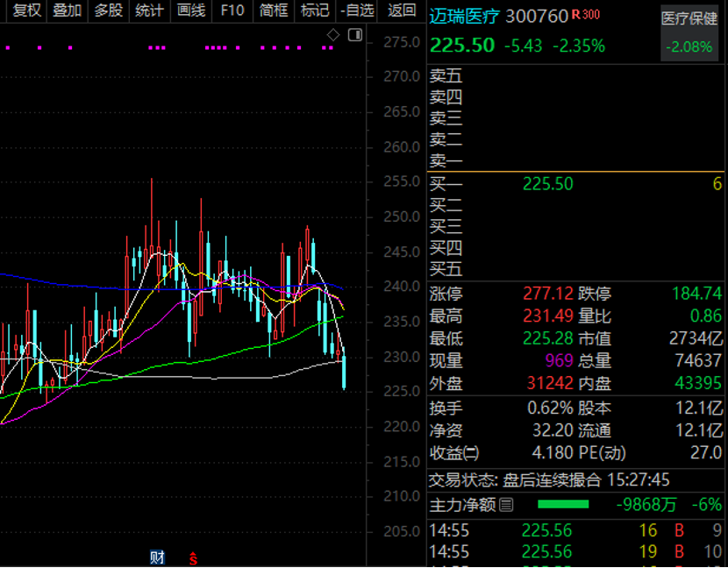Click the 现量 value 969

click(x=560, y=360)
